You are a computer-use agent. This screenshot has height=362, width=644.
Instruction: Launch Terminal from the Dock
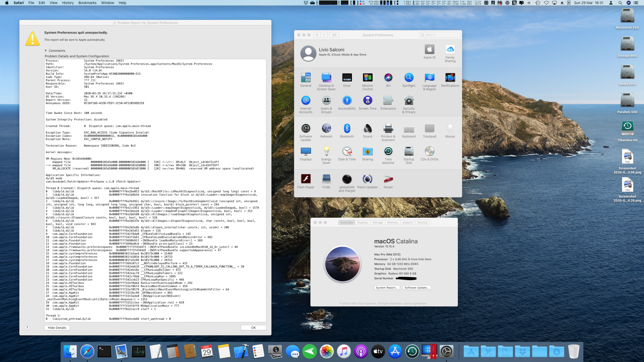(105, 351)
